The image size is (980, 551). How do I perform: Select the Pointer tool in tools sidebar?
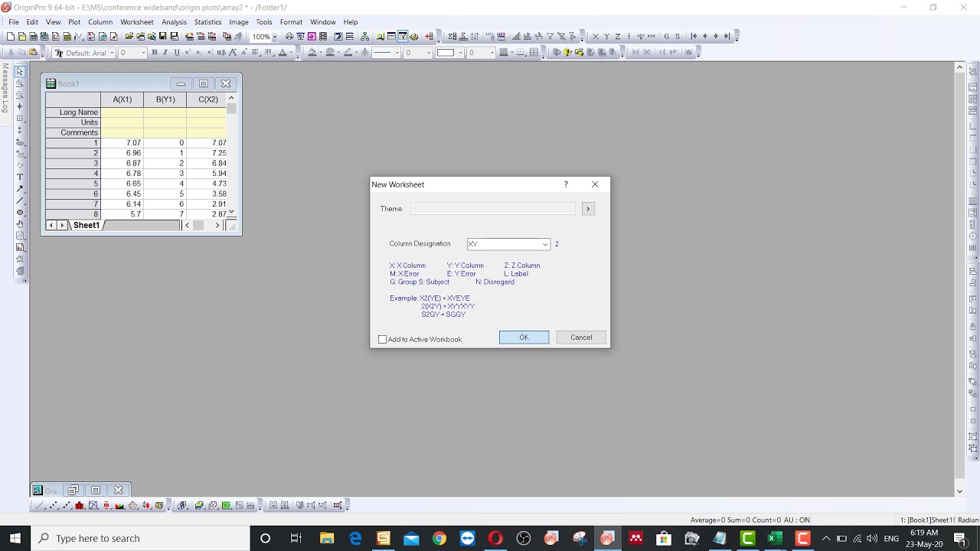(20, 71)
